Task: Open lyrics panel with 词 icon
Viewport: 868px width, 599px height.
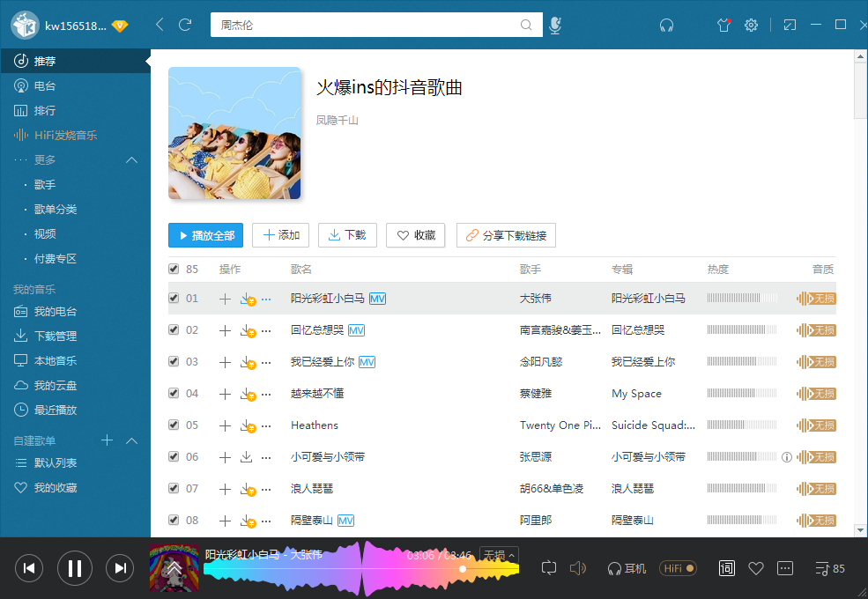Action: point(727,568)
